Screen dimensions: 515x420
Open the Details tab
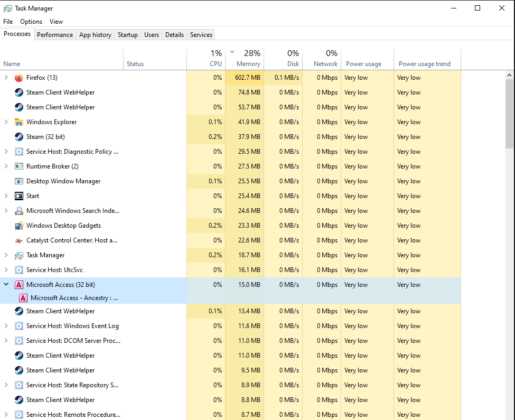coord(174,35)
